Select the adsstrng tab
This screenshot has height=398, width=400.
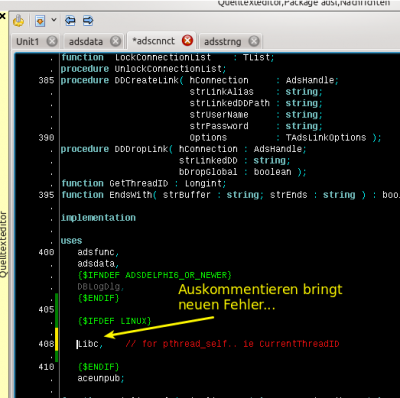click(x=222, y=42)
